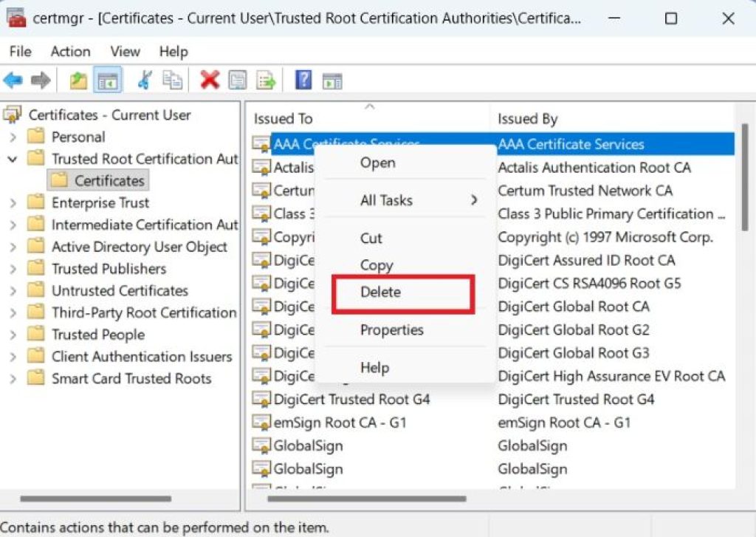Click the red X Delete toolbar icon
This screenshot has height=537, width=756.
(210, 80)
